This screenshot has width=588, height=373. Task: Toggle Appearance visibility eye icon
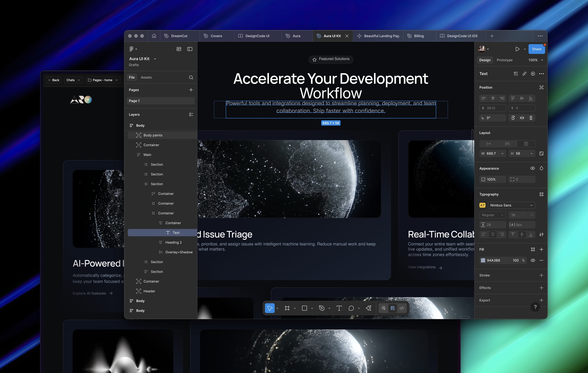pos(533,168)
